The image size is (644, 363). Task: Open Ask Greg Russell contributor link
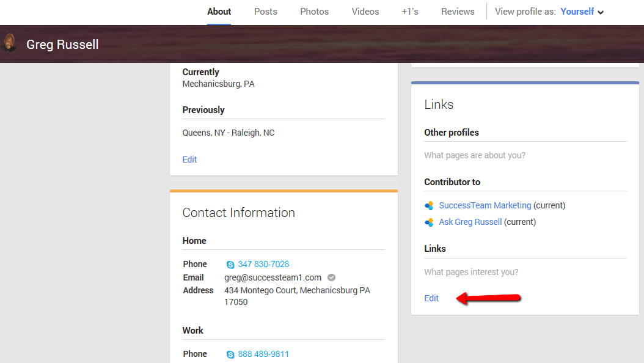point(470,222)
